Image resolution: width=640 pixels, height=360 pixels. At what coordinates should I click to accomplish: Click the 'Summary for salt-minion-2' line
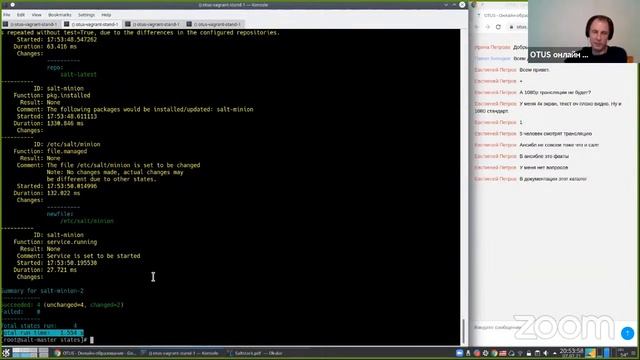coord(42,291)
